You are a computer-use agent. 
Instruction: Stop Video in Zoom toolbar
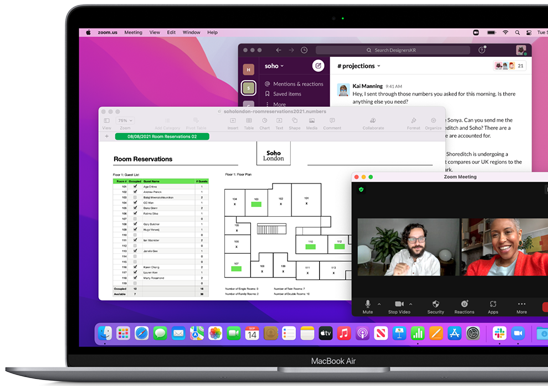point(399,307)
